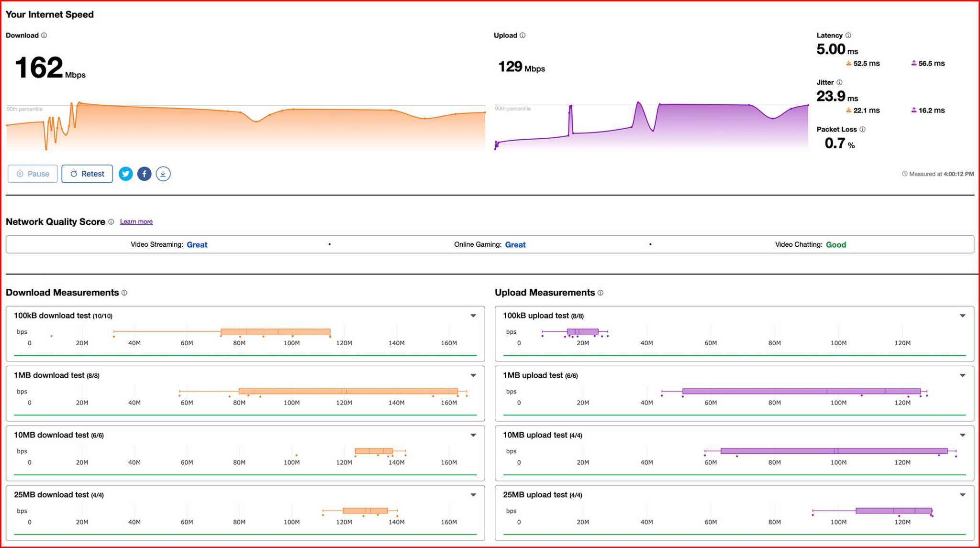Click info icon beside Upload Measurements heading
Image resolution: width=980 pixels, height=548 pixels.
601,293
